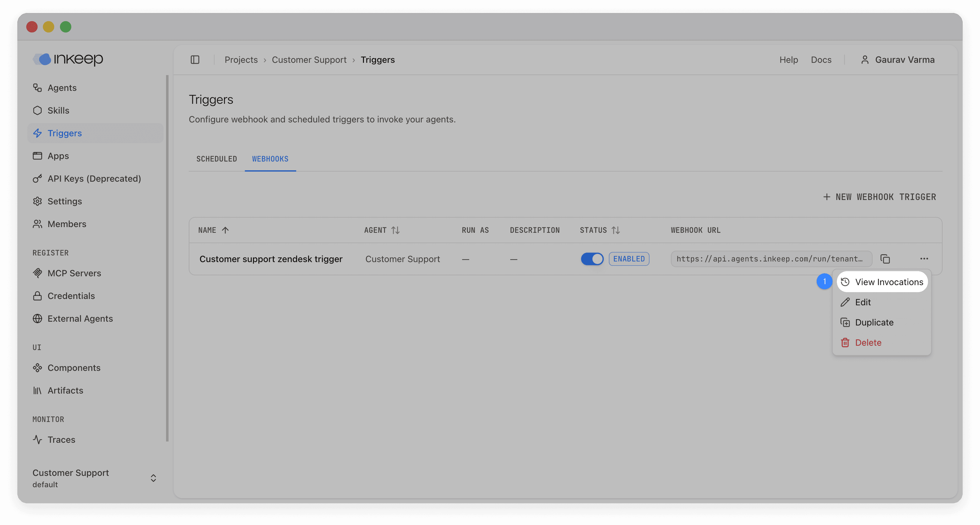Sort table by Name column
This screenshot has width=980, height=525.
point(213,230)
